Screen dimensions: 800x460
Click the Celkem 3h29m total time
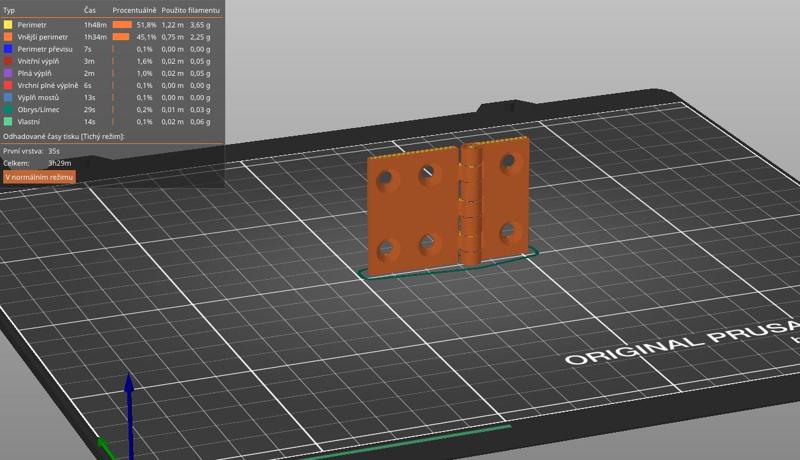60,163
